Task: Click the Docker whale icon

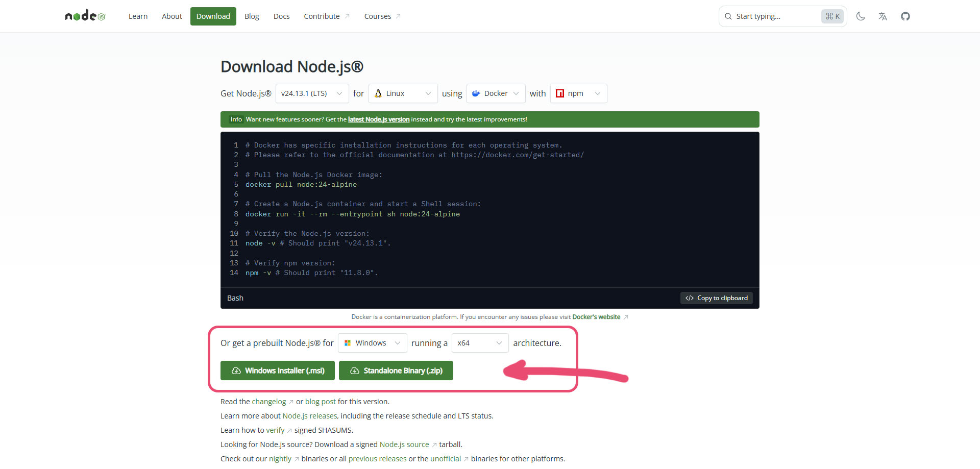Action: tap(476, 93)
